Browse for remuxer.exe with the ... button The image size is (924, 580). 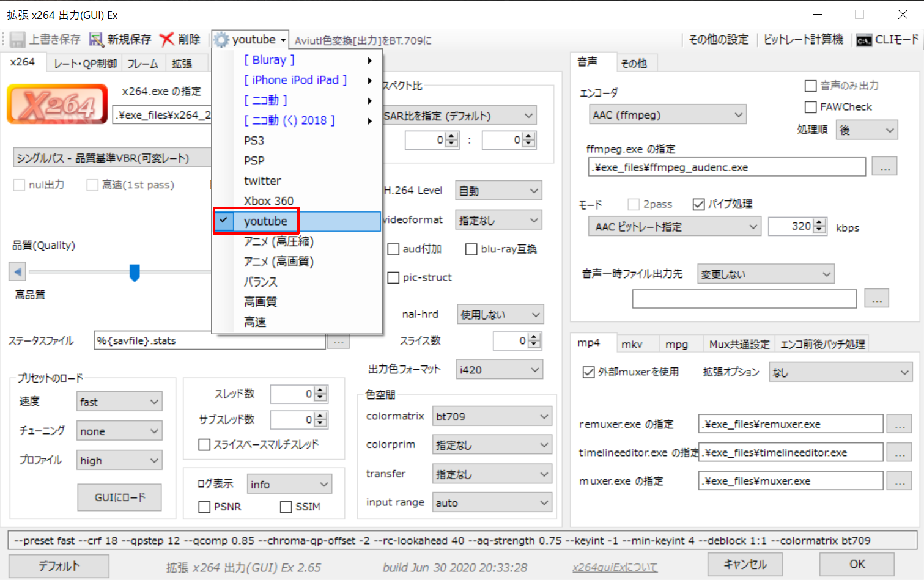tap(899, 424)
